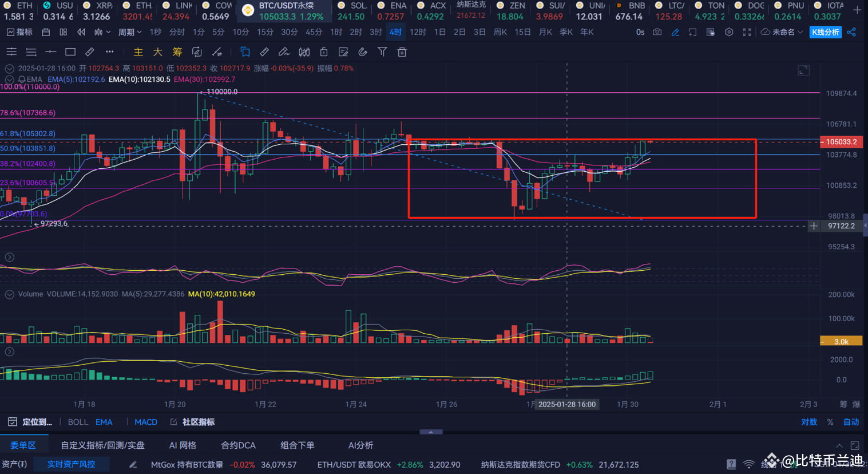Switch to the 月K timeframe
Screen dimensions: 868x474
546,32
